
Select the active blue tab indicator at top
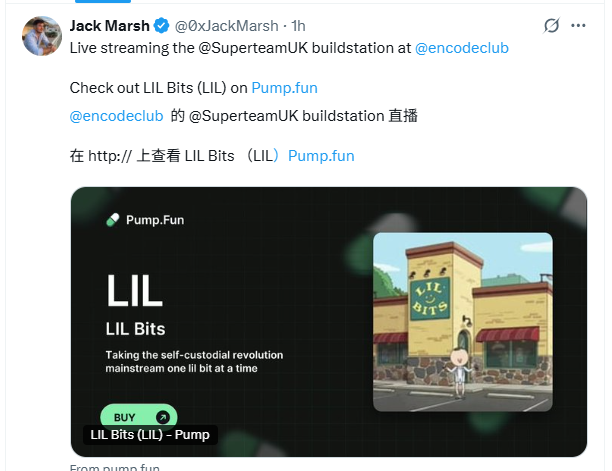pyautogui.click(x=103, y=1)
